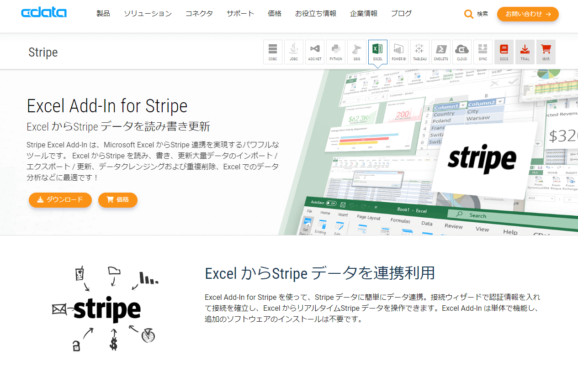Select the SSIS component icon

[x=357, y=52]
